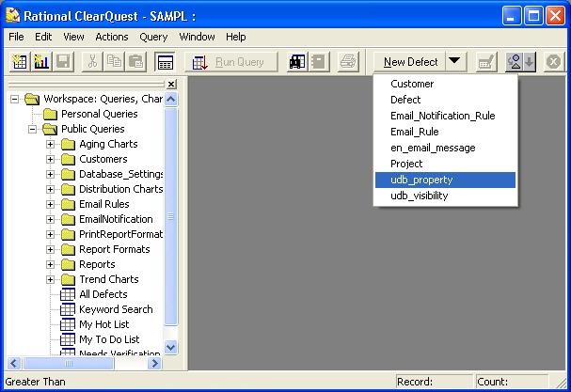Expand the PrintReportFormat folder
571x392 pixels.
(x=50, y=234)
